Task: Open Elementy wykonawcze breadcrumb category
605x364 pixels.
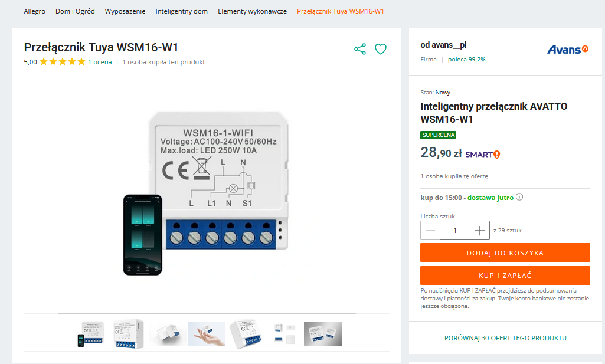Action: point(252,12)
